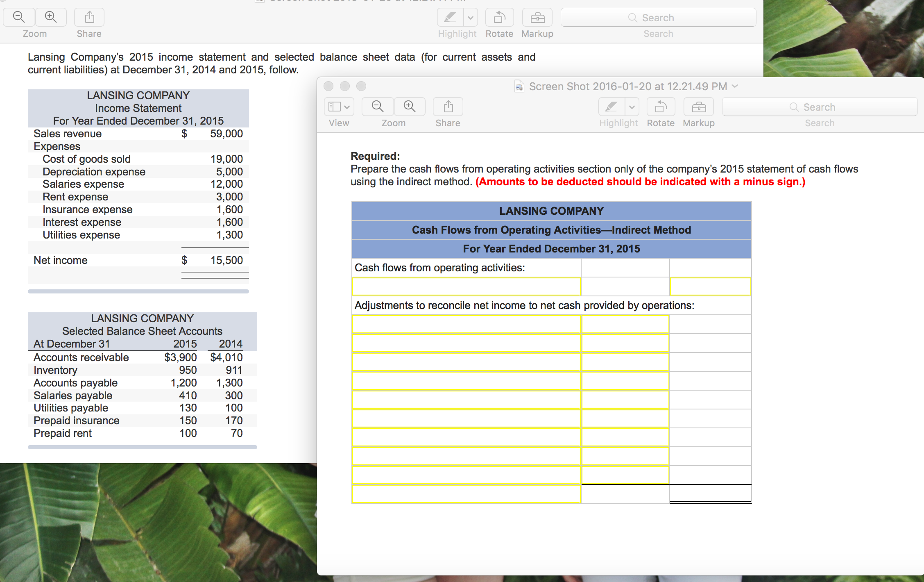Click the Rotate icon in the back window

tap(499, 17)
